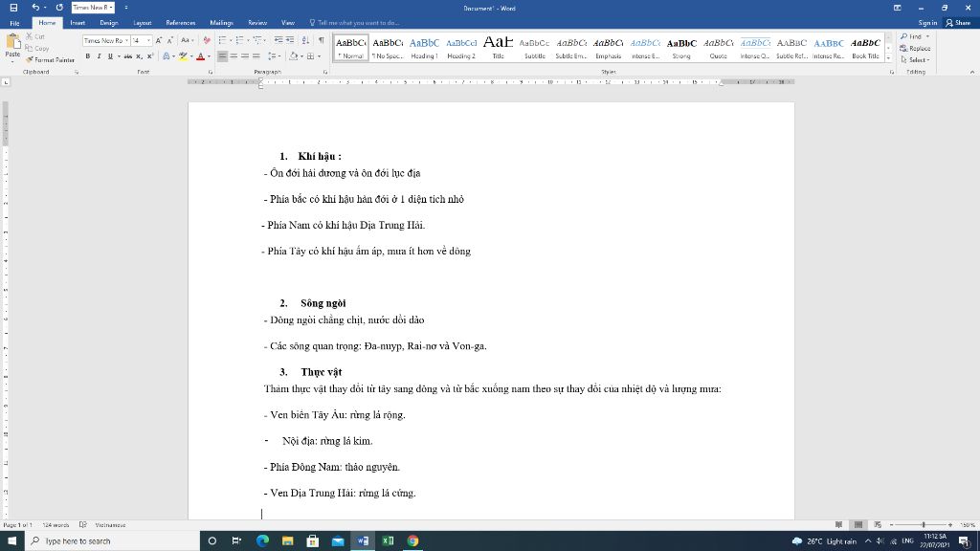
Task: Apply the Heading 1 style
Action: coord(424,48)
